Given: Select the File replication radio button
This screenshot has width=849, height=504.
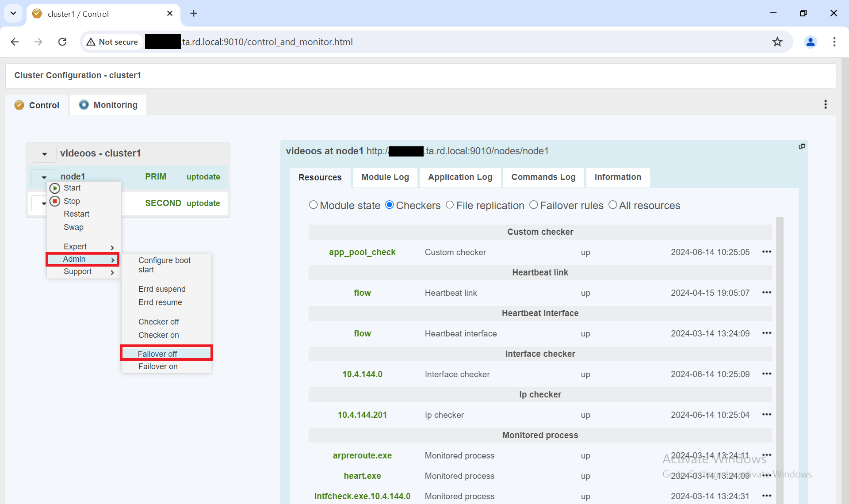Looking at the screenshot, I should 450,205.
